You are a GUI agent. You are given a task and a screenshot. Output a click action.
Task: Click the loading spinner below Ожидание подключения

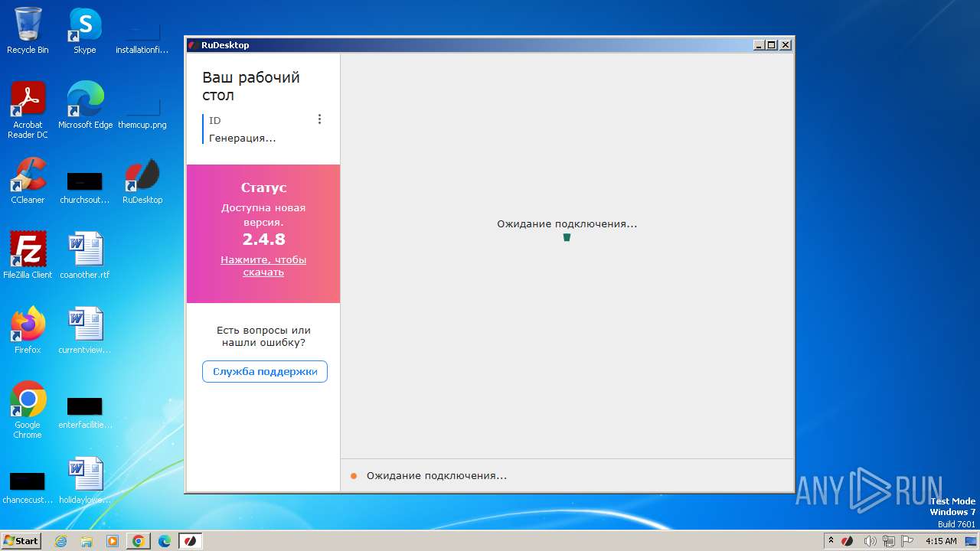coord(567,237)
